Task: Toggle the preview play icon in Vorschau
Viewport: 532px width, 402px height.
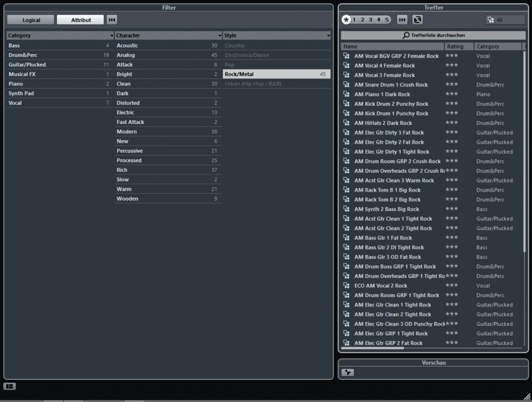Action: (x=348, y=372)
